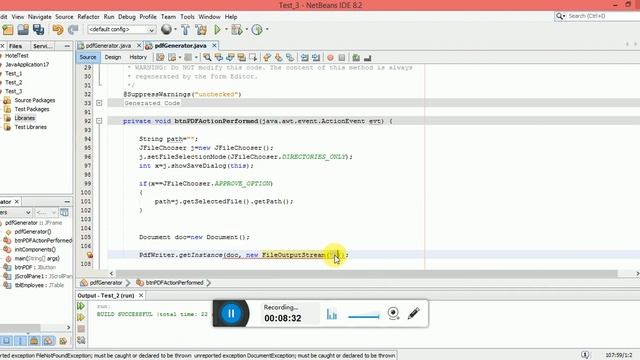This screenshot has width=640, height=360.
Task: Open the Profile Project dropdown arrow
Action: point(267,29)
